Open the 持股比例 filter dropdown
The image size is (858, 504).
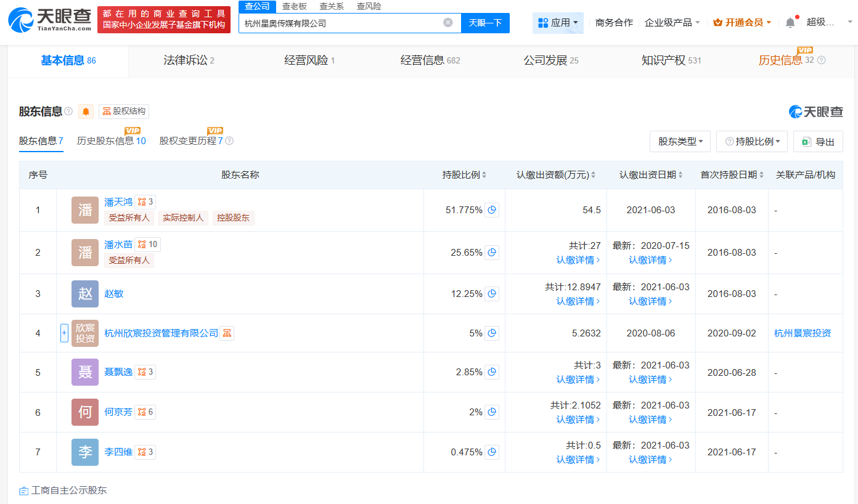click(751, 141)
